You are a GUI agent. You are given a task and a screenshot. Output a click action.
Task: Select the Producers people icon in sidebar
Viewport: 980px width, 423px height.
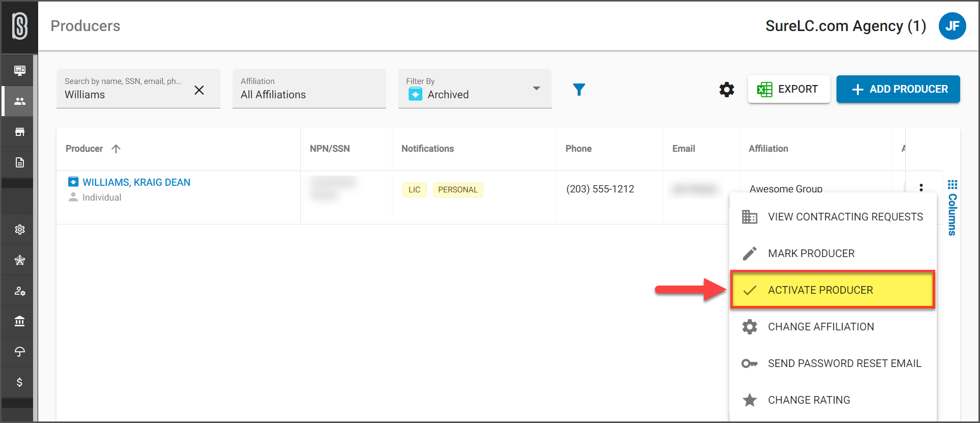20,101
